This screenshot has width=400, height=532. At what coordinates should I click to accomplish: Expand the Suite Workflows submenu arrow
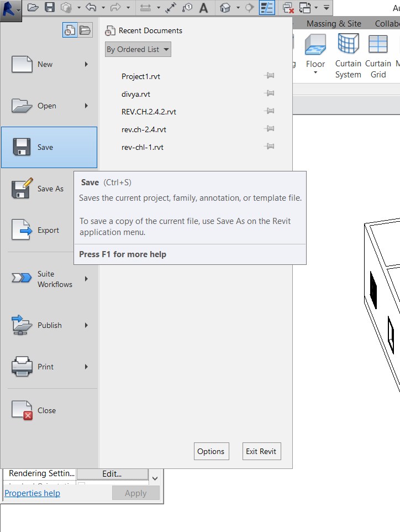tap(86, 279)
